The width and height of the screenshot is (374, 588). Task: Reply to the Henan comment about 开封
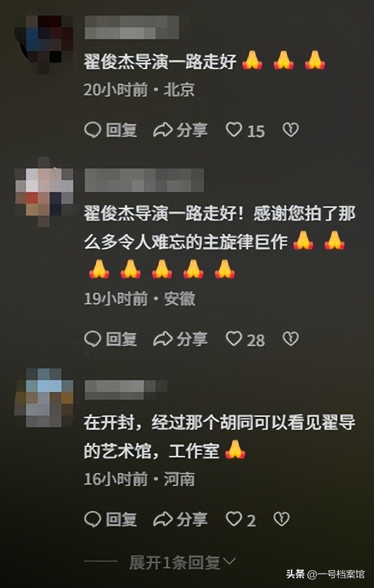110,520
